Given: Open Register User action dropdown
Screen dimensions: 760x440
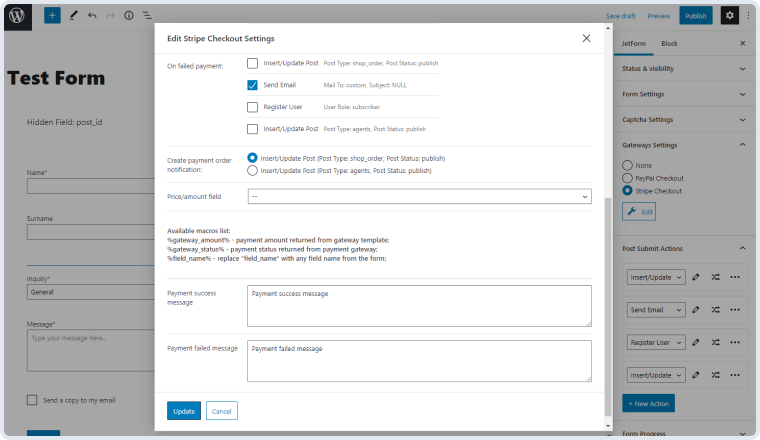Looking at the screenshot, I should 656,342.
